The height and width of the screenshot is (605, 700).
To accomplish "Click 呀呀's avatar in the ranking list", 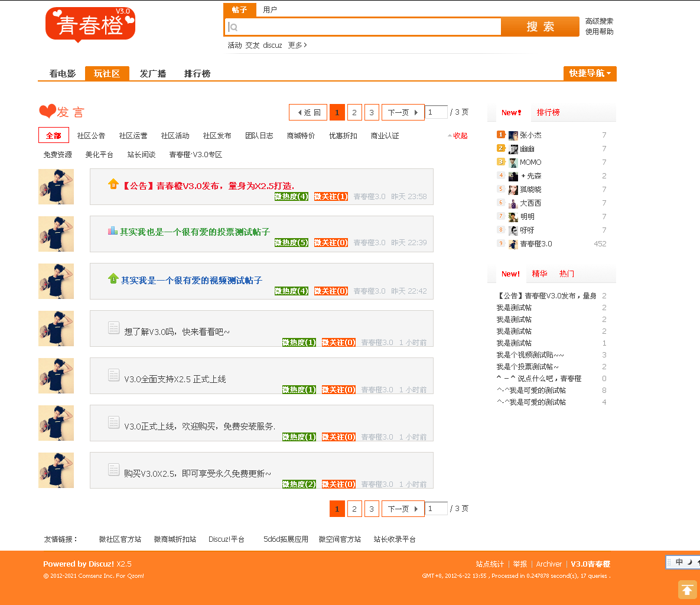I will (513, 231).
